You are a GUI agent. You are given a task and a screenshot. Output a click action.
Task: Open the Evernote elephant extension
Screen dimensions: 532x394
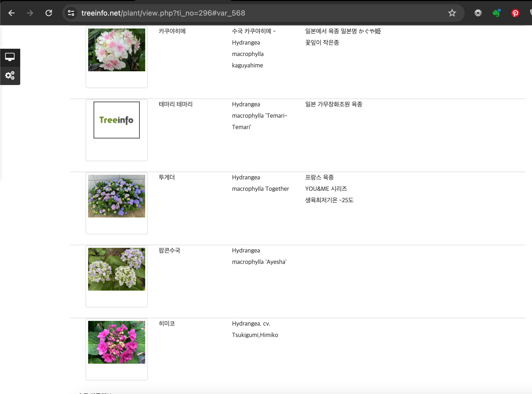[496, 13]
